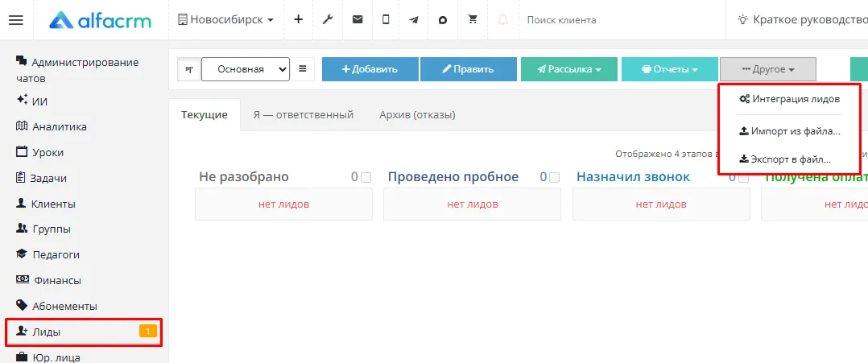The height and width of the screenshot is (363, 868).
Task: Toggle the kanban view icon beside Основная
Action: [x=188, y=69]
